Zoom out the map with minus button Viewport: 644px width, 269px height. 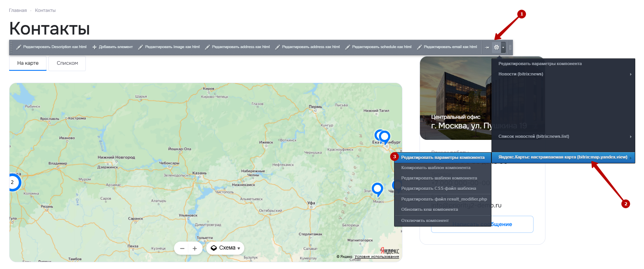point(182,248)
